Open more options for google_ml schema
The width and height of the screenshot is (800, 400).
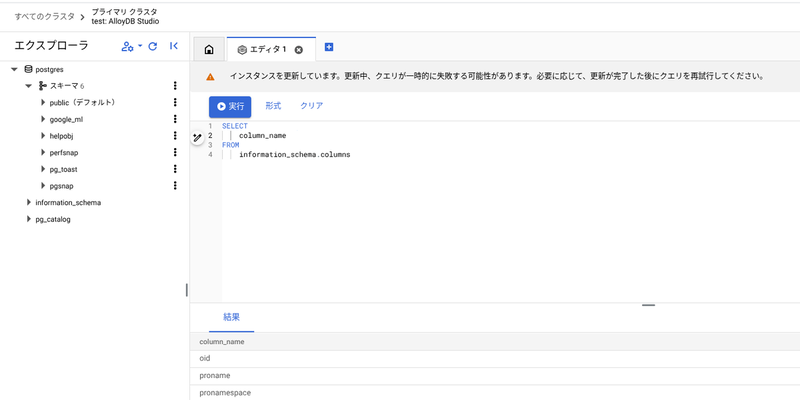point(175,119)
